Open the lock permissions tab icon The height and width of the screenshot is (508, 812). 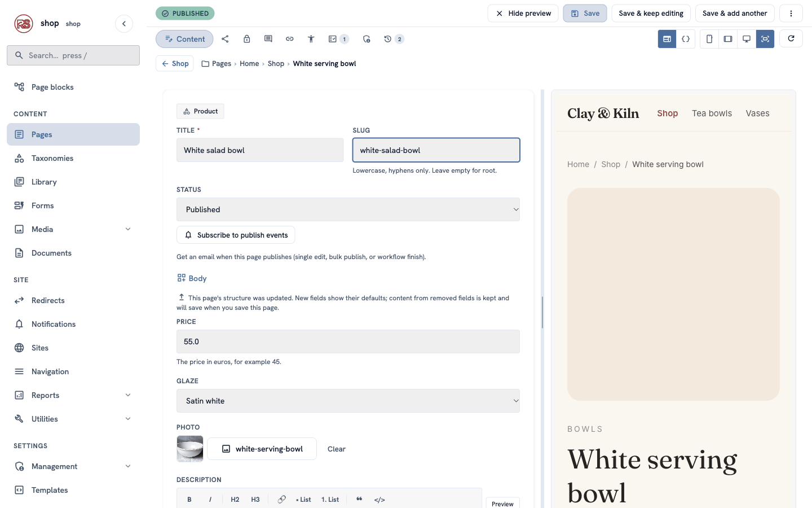246,39
